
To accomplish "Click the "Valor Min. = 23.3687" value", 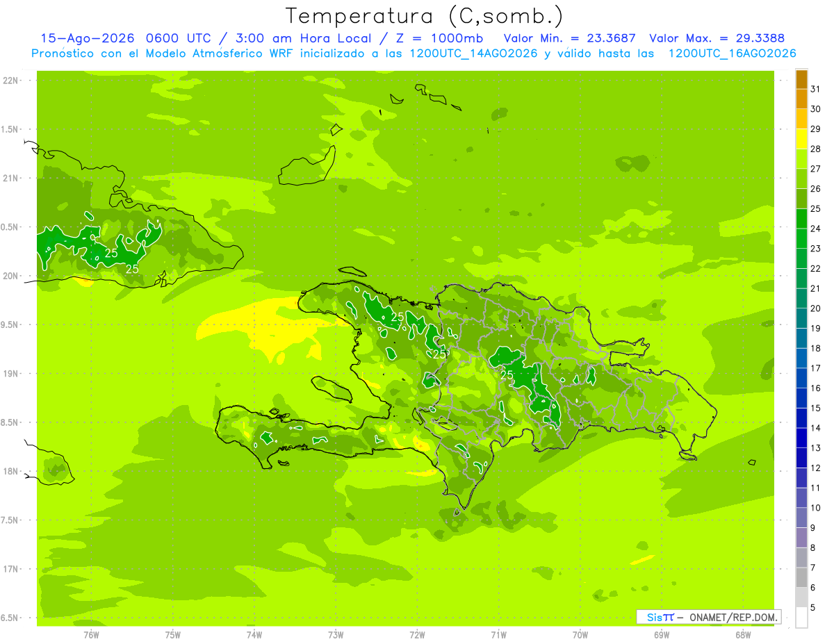I will click(x=570, y=38).
